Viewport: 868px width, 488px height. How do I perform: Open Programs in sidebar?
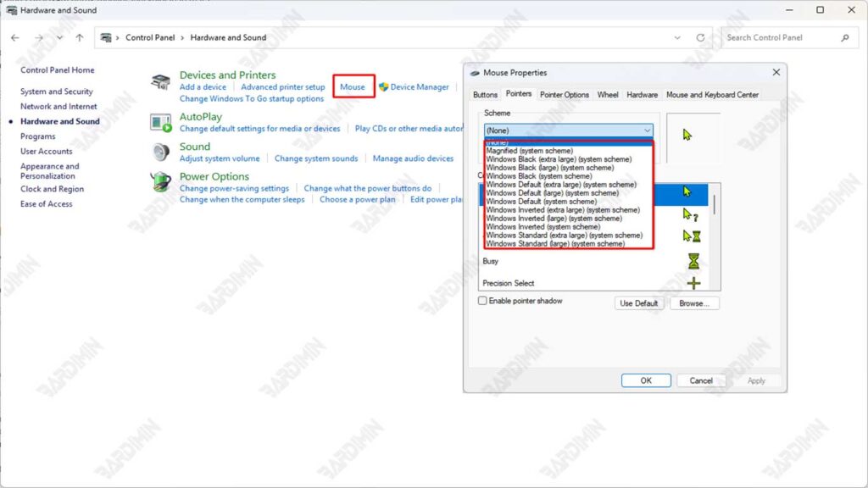coord(37,136)
